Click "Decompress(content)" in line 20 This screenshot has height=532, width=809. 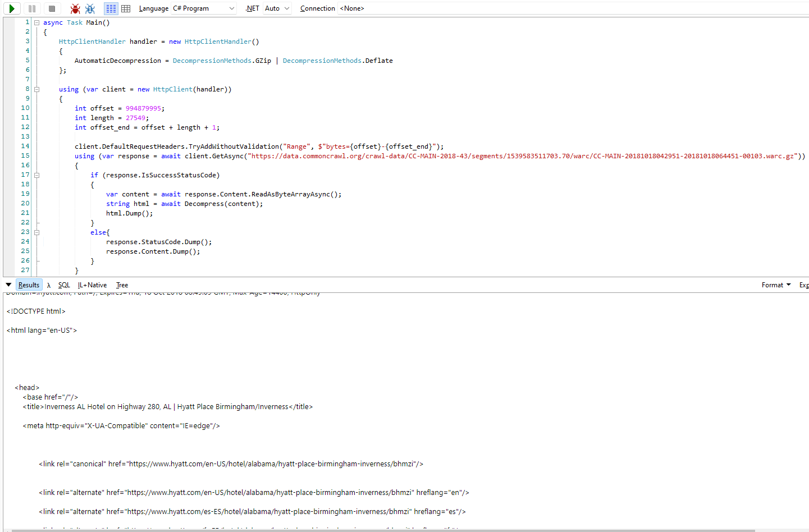coord(222,204)
